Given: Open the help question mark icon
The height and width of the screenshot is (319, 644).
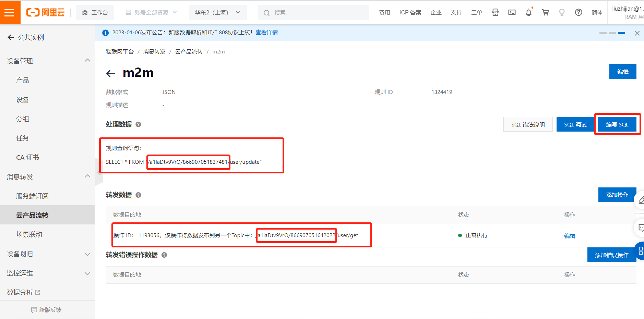Looking at the screenshot, I should click(579, 13).
